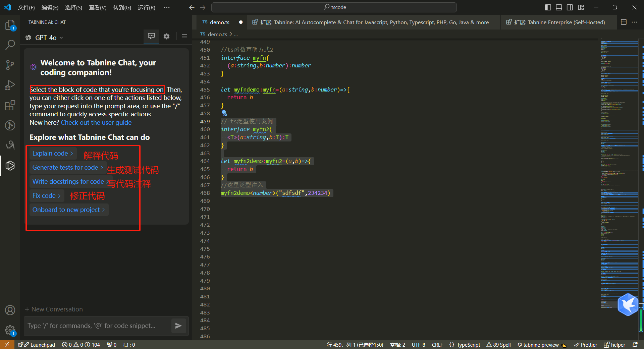Image resolution: width=644 pixels, height=349 pixels.
Task: Open more editor actions ellipsis
Action: (x=634, y=22)
